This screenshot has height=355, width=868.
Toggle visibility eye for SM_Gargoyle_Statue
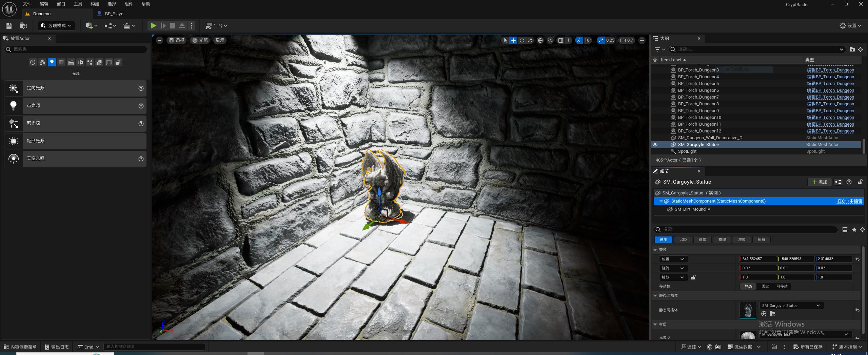[655, 145]
